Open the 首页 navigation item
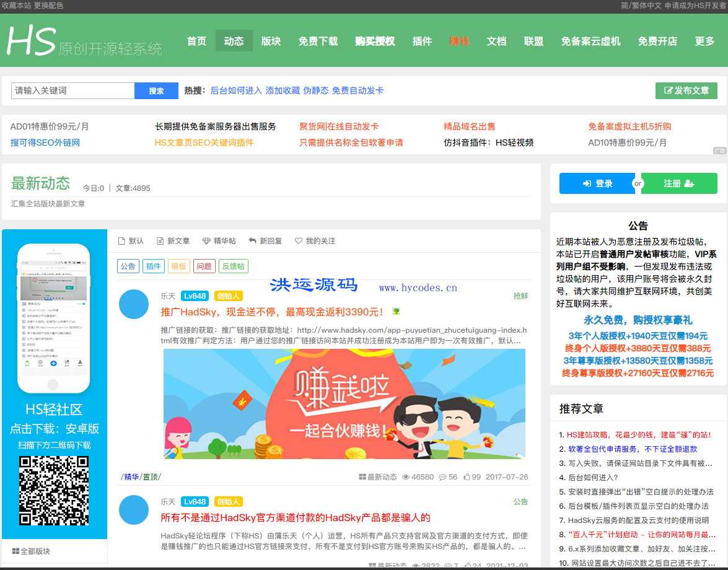Image resolution: width=728 pixels, height=570 pixels. click(196, 41)
